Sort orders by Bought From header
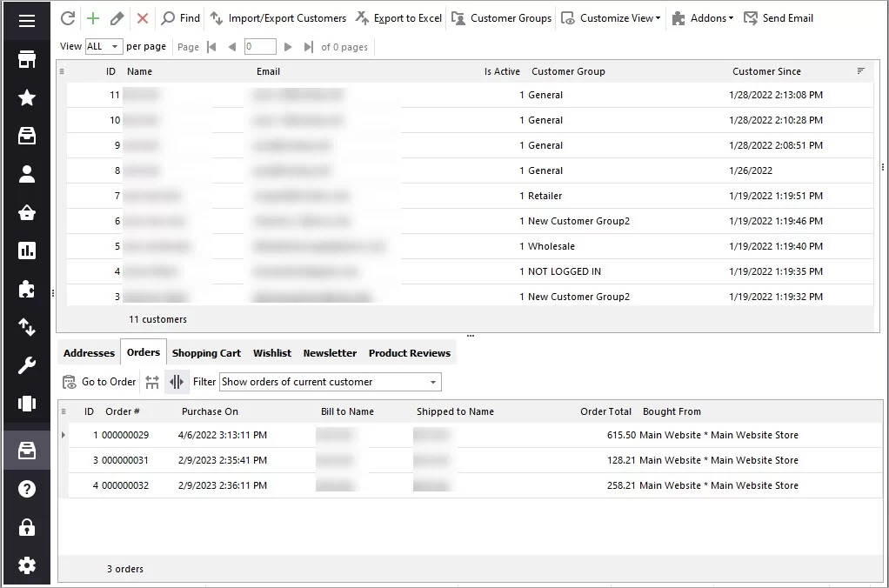Image resolution: width=889 pixels, height=588 pixels. click(672, 411)
